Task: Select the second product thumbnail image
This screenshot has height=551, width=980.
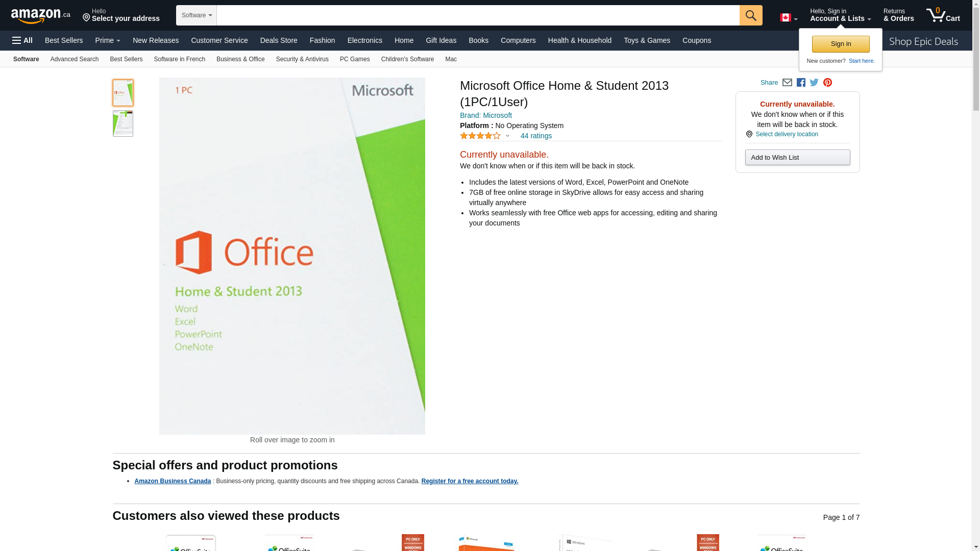Action: coord(123,123)
